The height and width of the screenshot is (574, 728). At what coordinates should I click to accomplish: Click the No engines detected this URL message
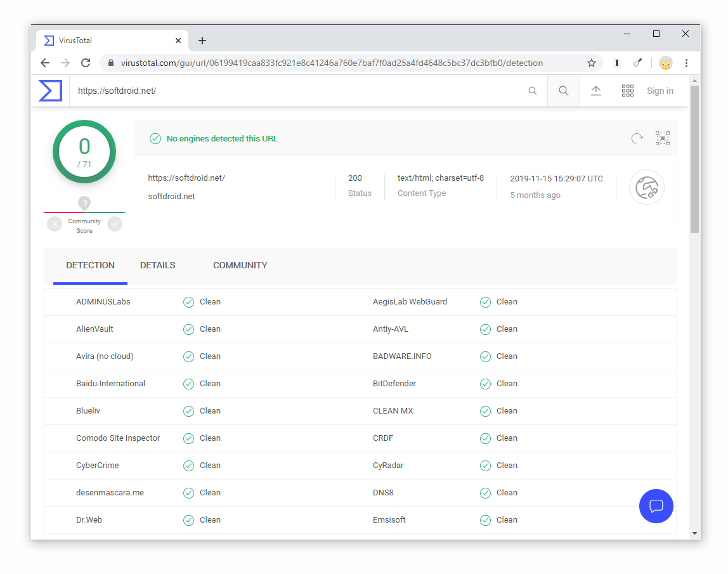tap(222, 139)
